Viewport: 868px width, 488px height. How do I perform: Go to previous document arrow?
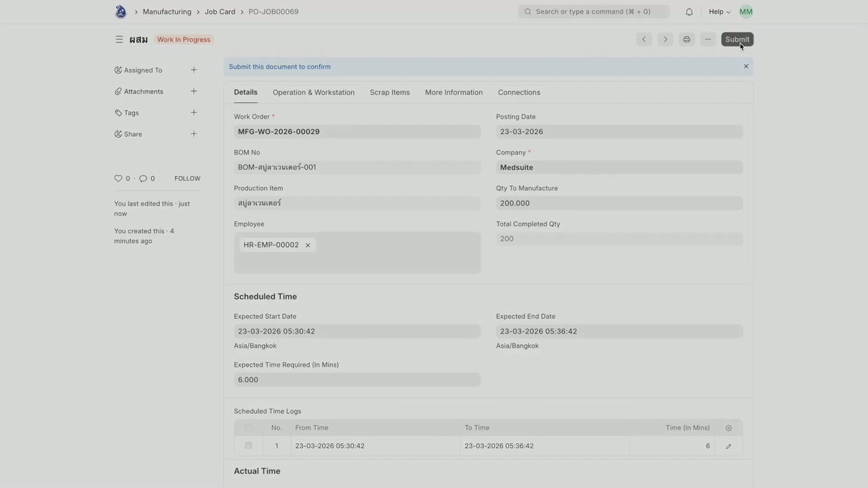coord(644,39)
